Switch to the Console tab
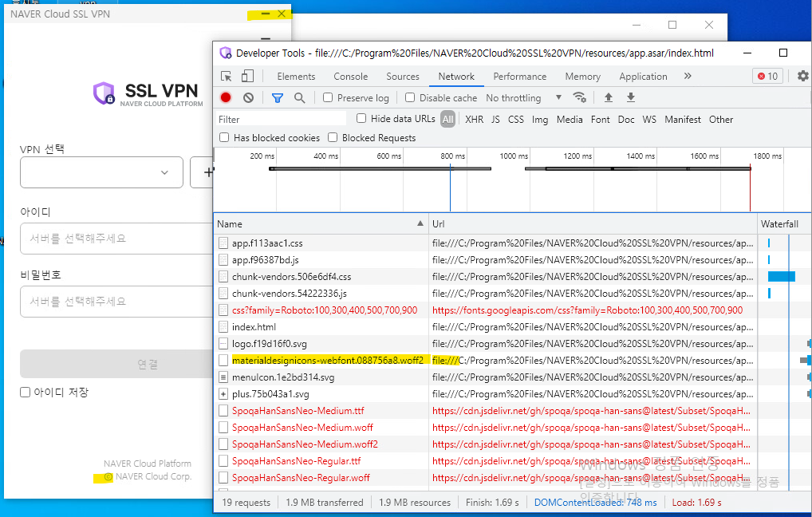Screen dimensions: 812x517 coord(350,77)
